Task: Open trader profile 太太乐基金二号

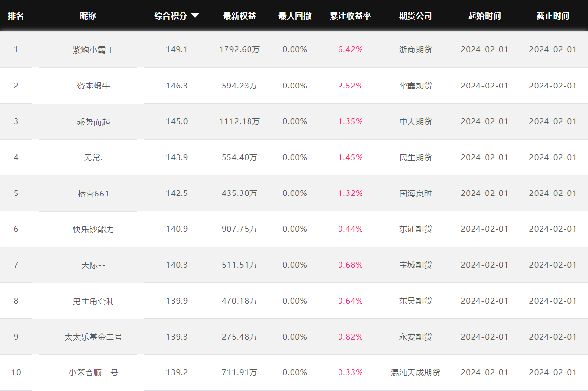Action: click(93, 337)
